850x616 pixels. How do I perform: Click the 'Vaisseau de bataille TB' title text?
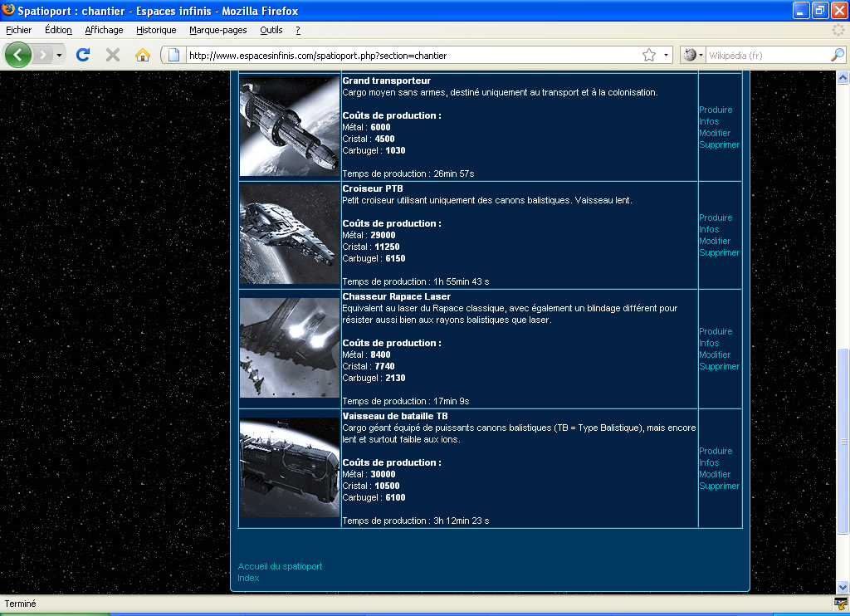(x=394, y=416)
